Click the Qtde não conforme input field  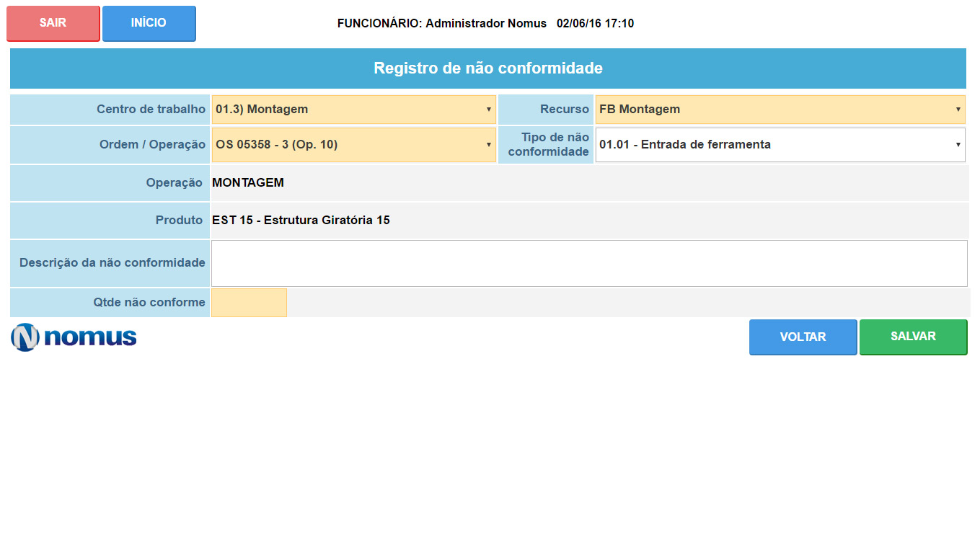(x=249, y=303)
